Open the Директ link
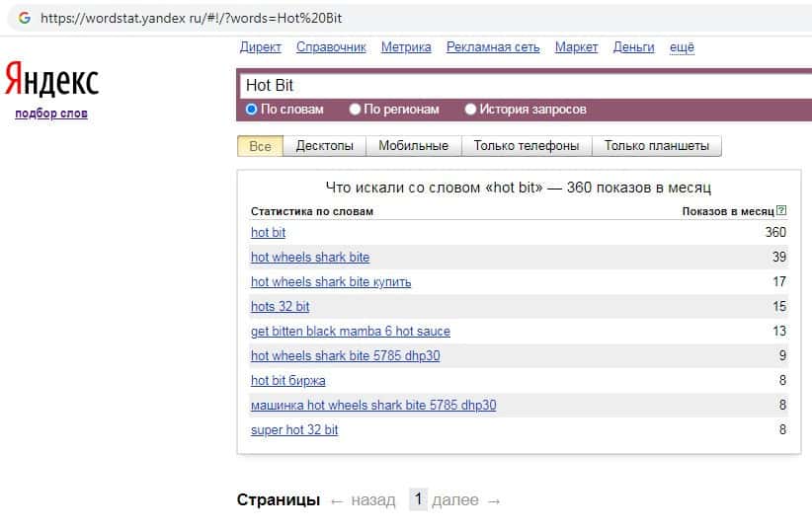Screen dimensions: 812x530 (260, 46)
